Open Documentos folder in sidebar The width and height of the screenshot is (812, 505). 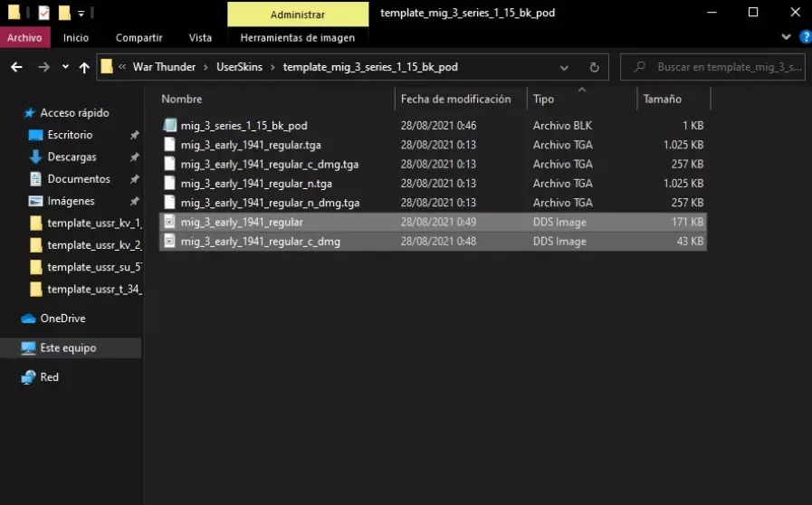click(x=79, y=178)
